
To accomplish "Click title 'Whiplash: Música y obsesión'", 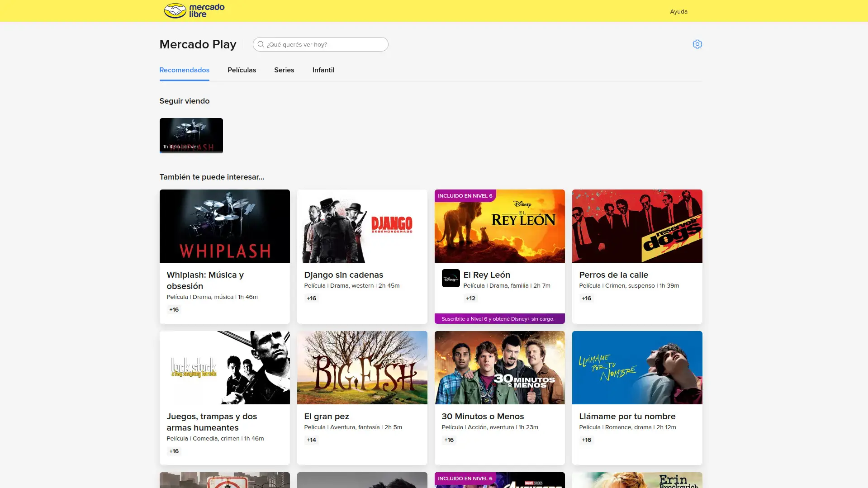I will (205, 280).
